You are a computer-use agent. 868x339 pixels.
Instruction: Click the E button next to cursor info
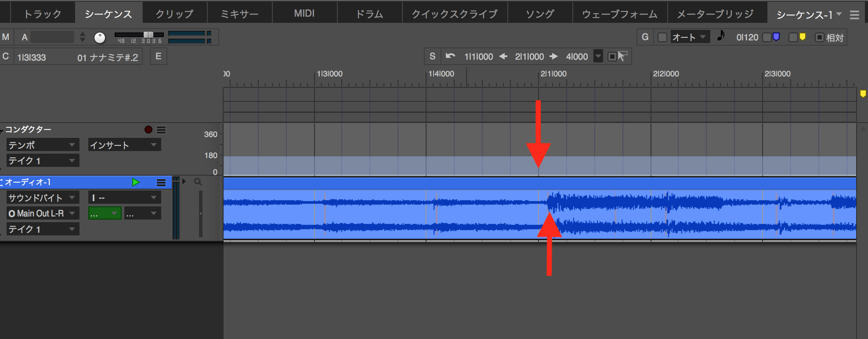coord(158,57)
